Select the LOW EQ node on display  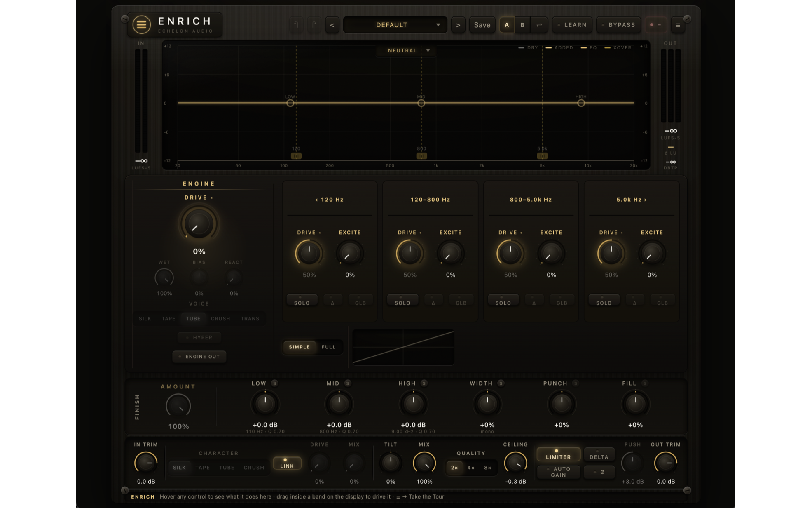point(290,103)
